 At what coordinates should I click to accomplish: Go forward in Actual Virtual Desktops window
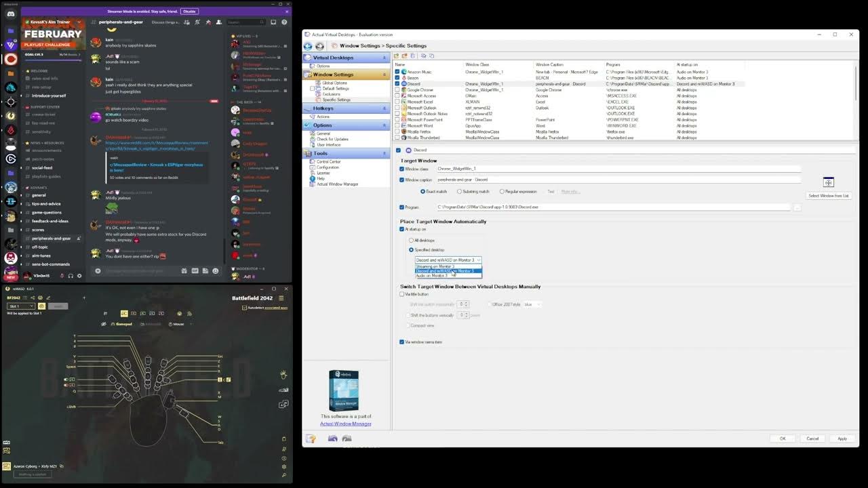pos(319,46)
